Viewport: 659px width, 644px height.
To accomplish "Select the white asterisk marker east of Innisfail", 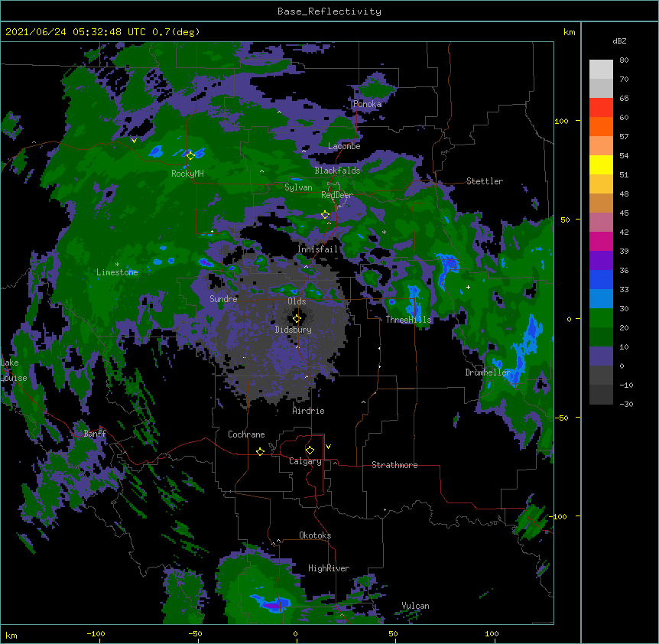I will pyautogui.click(x=384, y=232).
